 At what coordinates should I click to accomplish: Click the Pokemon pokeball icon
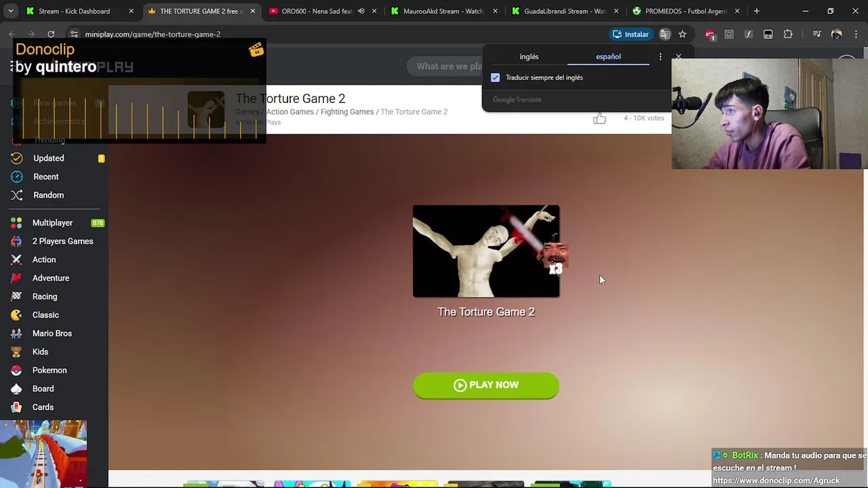click(16, 370)
